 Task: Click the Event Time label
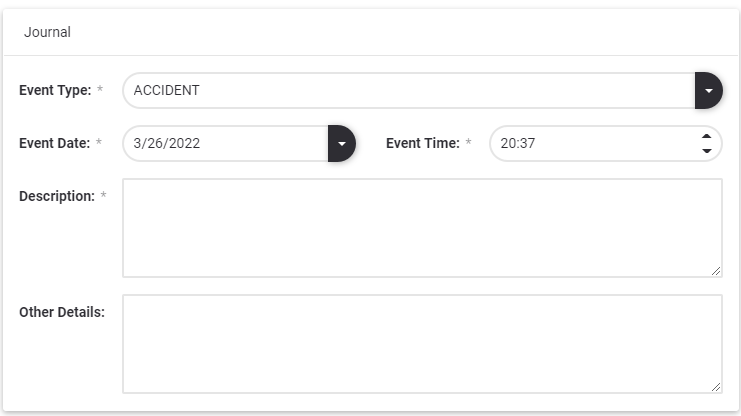(422, 143)
